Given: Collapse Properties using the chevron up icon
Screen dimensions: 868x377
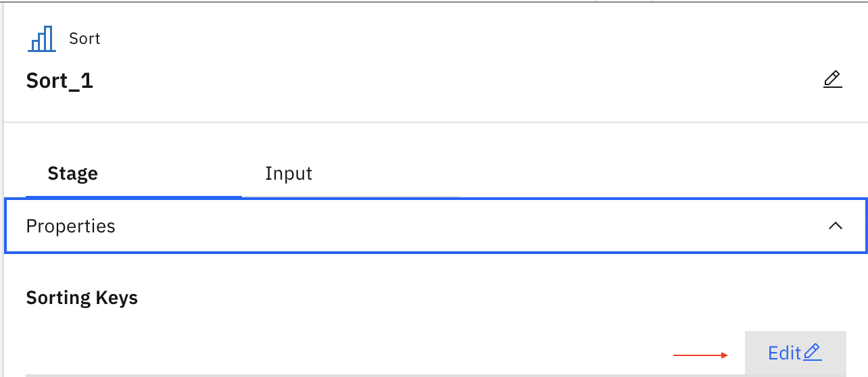Looking at the screenshot, I should click(x=836, y=226).
